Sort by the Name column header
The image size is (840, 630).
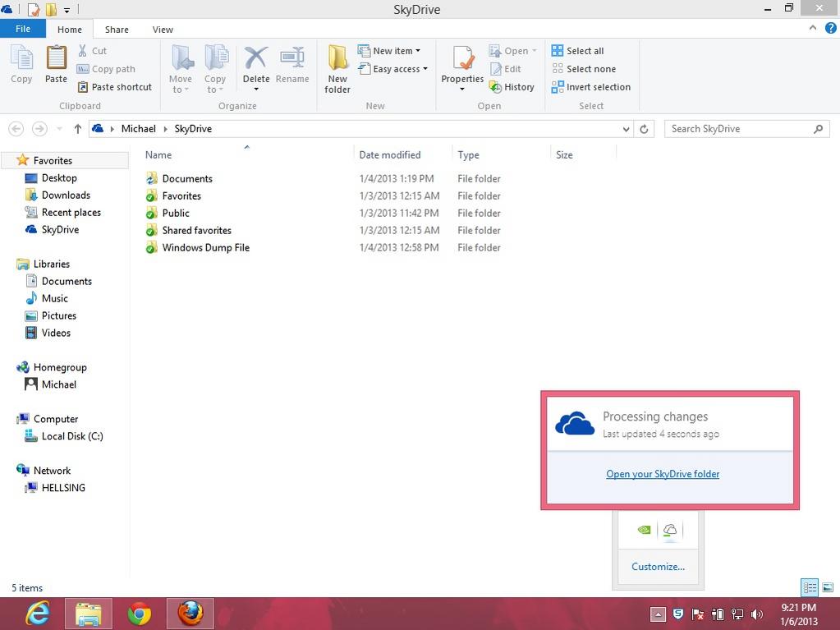pos(158,154)
